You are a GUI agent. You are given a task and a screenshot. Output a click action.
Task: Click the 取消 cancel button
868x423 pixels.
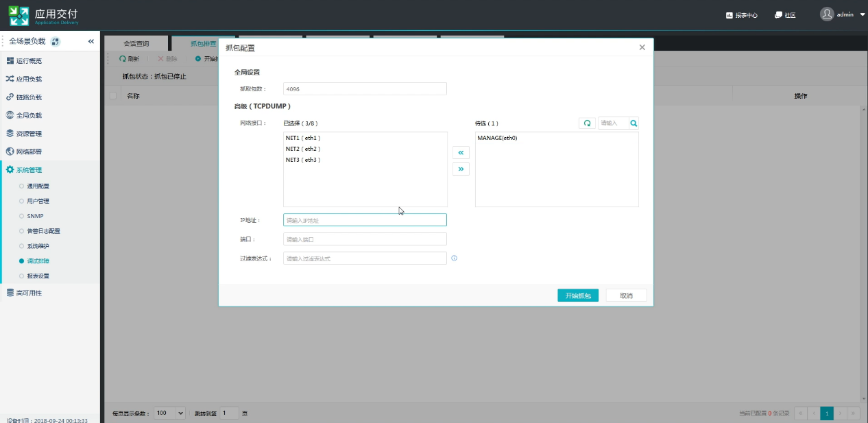click(626, 295)
